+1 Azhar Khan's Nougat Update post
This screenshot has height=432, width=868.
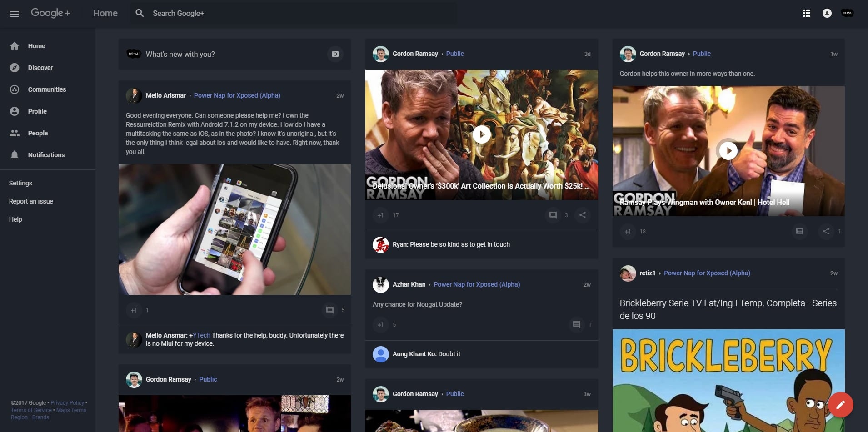(380, 325)
